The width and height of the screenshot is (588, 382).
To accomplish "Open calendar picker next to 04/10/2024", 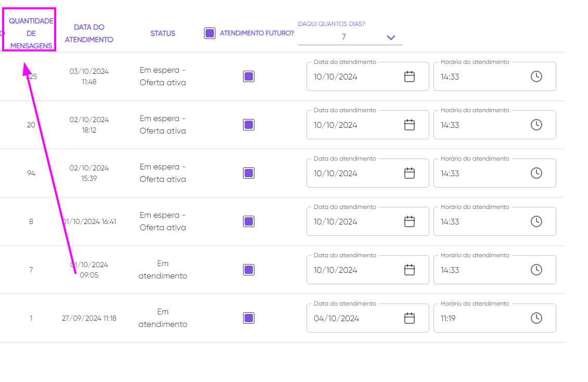I will [409, 318].
